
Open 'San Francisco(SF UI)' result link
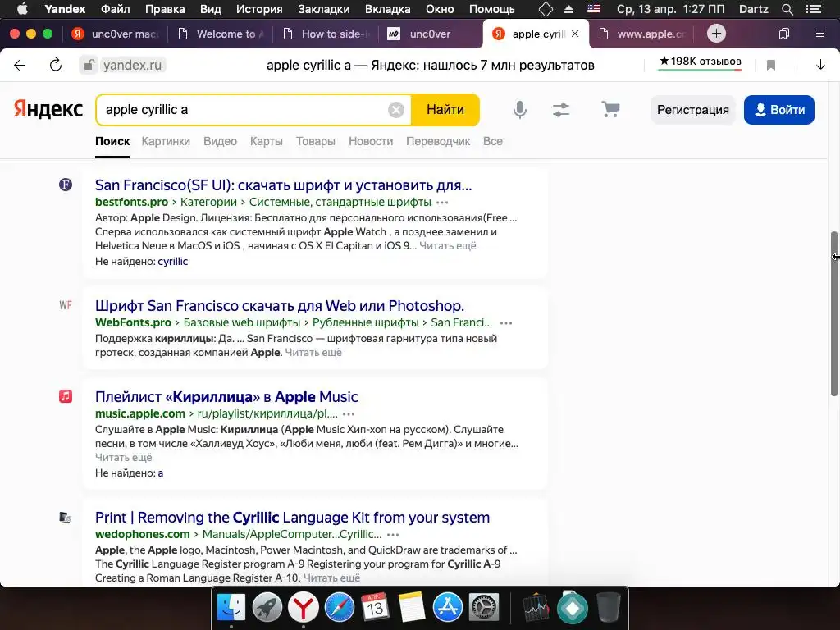pos(283,185)
